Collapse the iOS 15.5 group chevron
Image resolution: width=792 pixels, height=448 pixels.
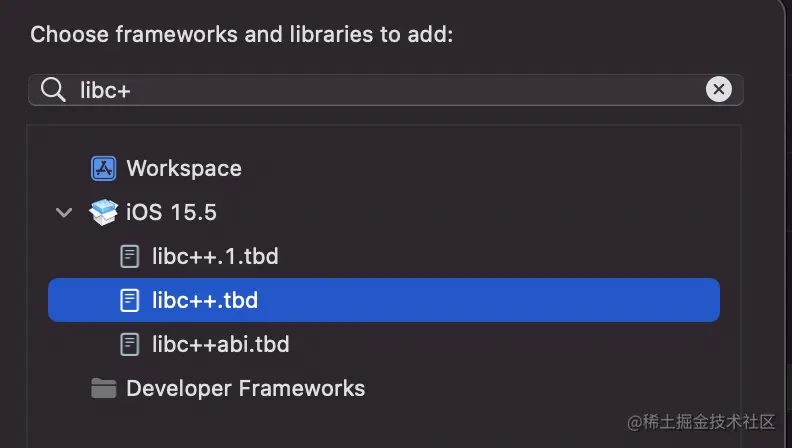tap(64, 212)
